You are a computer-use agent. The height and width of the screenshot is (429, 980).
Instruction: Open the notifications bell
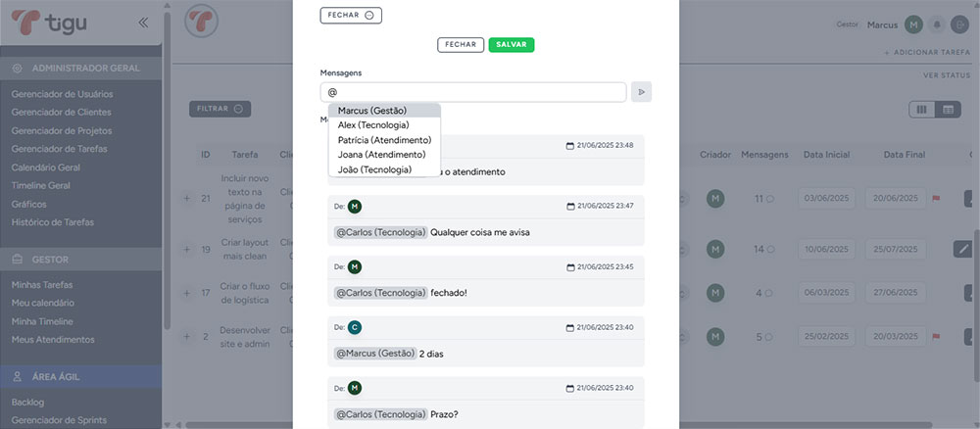click(x=937, y=24)
